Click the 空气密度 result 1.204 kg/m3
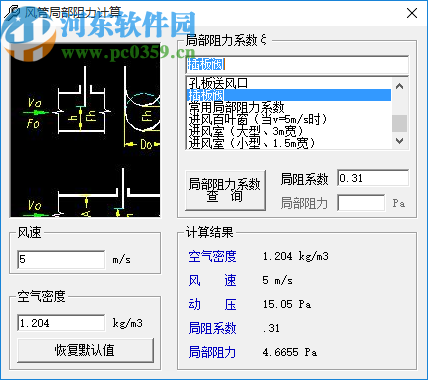The image size is (428, 380). click(x=295, y=256)
